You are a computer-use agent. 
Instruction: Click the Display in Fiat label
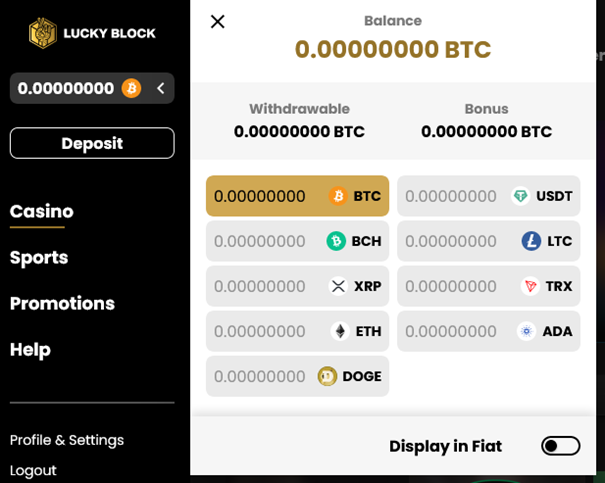click(x=446, y=446)
